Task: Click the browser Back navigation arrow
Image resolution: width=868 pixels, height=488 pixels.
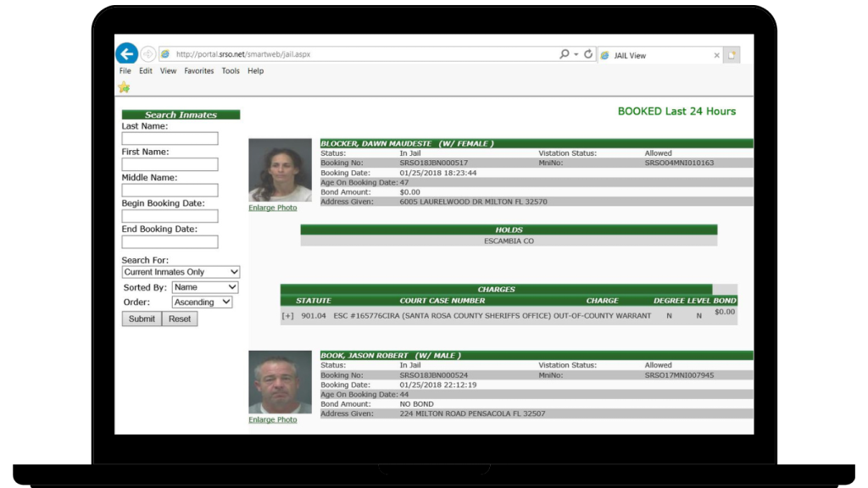Action: [x=126, y=53]
